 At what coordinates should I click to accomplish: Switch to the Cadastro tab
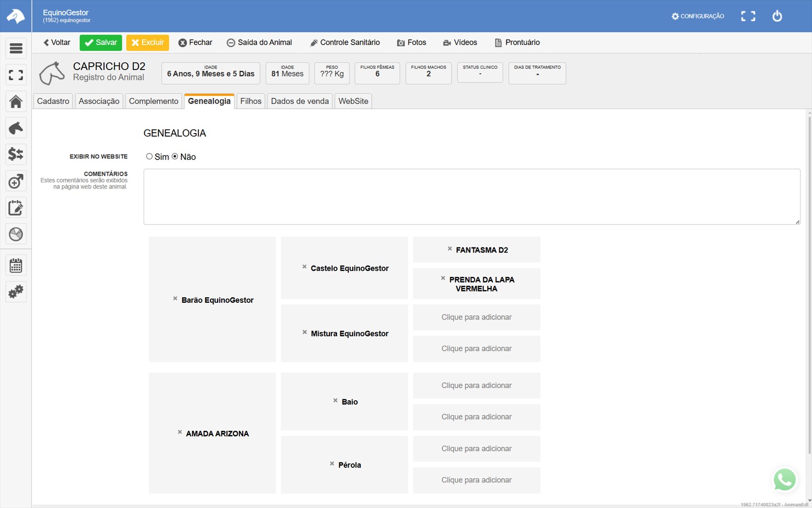pos(53,101)
